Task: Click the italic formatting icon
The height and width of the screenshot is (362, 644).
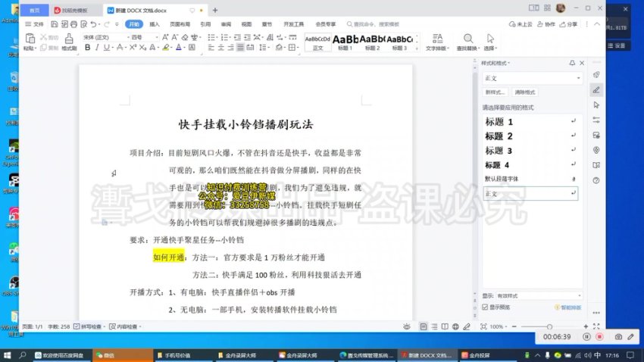Action: tap(97, 48)
